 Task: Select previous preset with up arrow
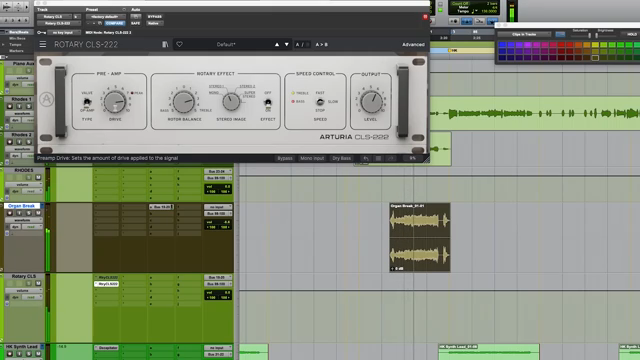277,44
